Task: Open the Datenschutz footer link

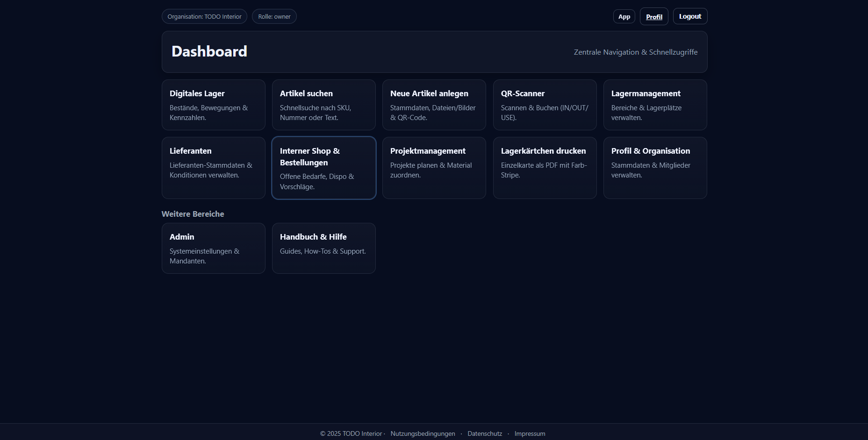Action: (485, 433)
